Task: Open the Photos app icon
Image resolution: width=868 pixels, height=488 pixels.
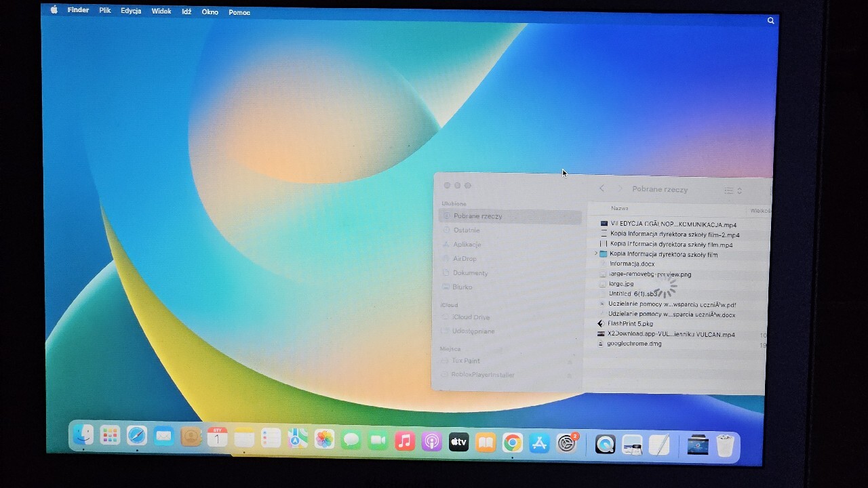Action: (324, 439)
